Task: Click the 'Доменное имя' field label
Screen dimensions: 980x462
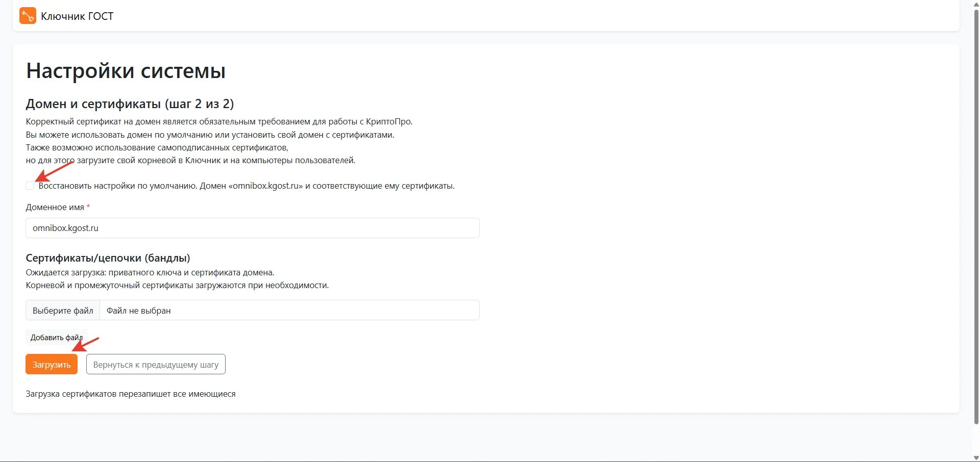Action: click(55, 208)
